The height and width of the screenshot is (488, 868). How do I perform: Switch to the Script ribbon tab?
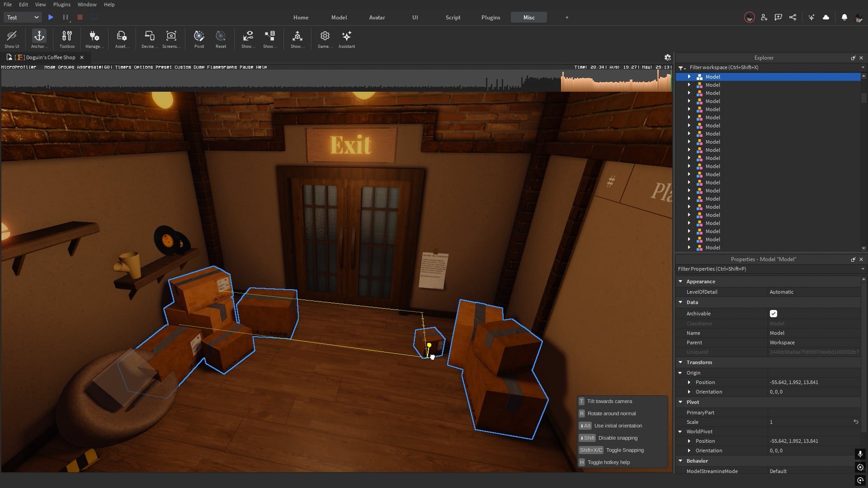pos(453,18)
